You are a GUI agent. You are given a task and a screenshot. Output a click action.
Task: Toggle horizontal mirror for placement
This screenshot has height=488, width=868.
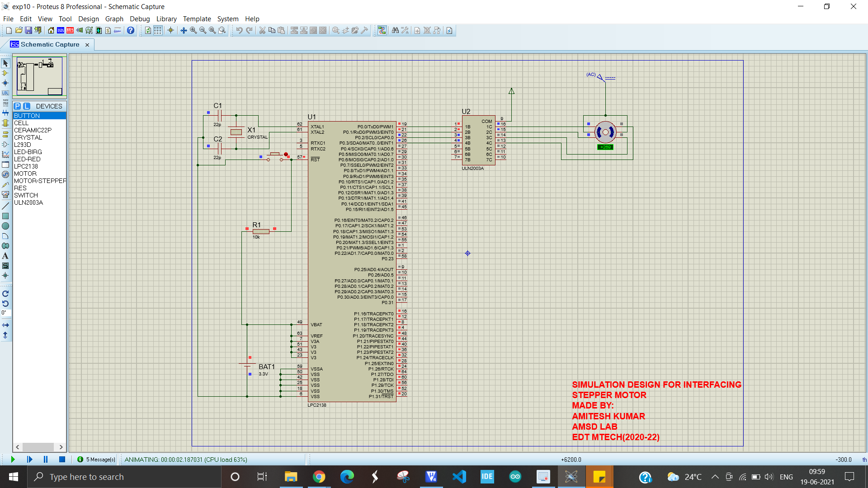[5, 324]
